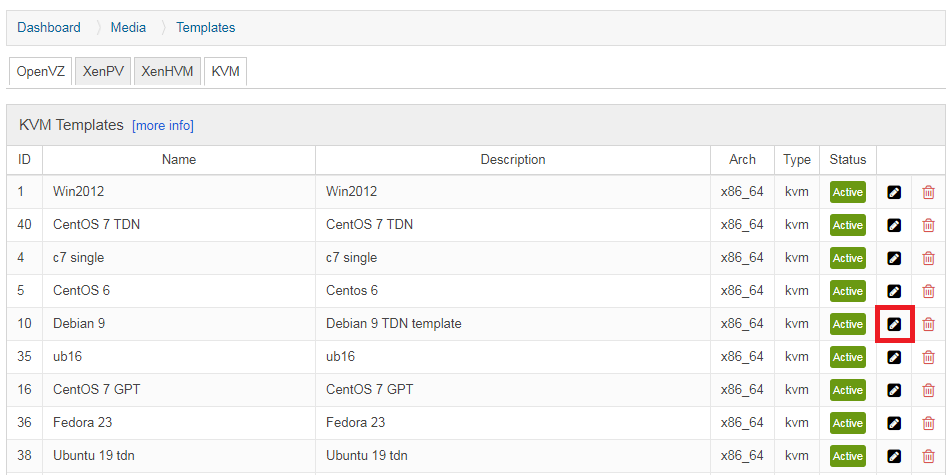
Task: Delete the CentOS 7 TDN template
Action: [x=928, y=225]
